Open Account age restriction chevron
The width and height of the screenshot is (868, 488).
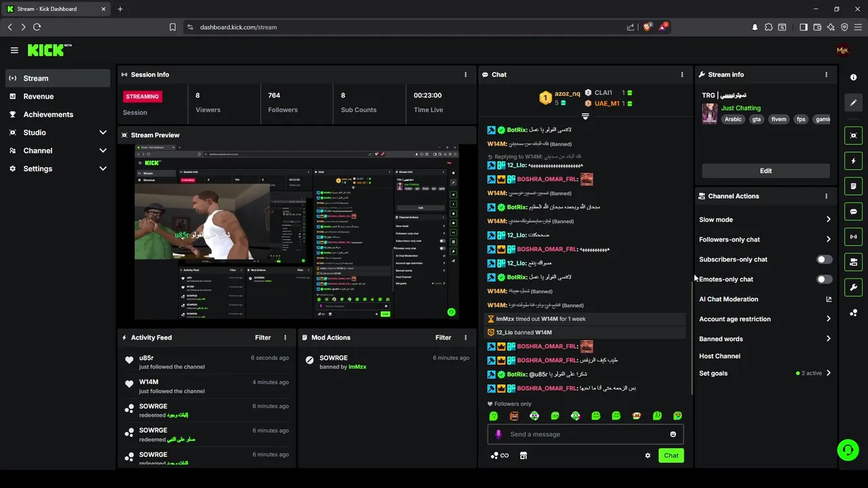click(x=828, y=319)
